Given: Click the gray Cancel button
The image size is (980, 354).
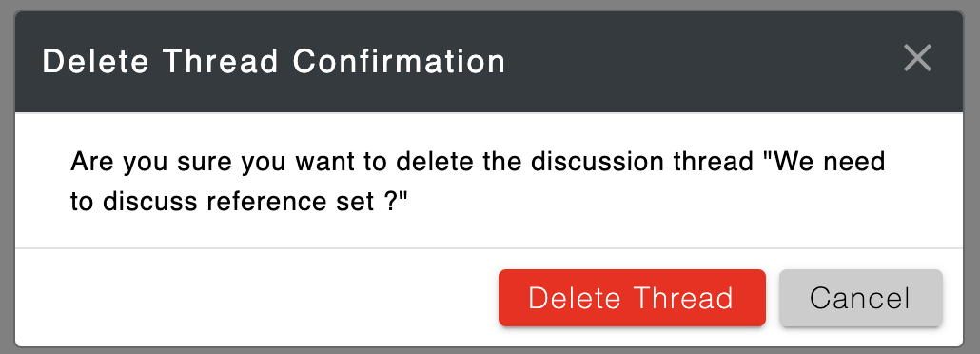Looking at the screenshot, I should click(861, 298).
